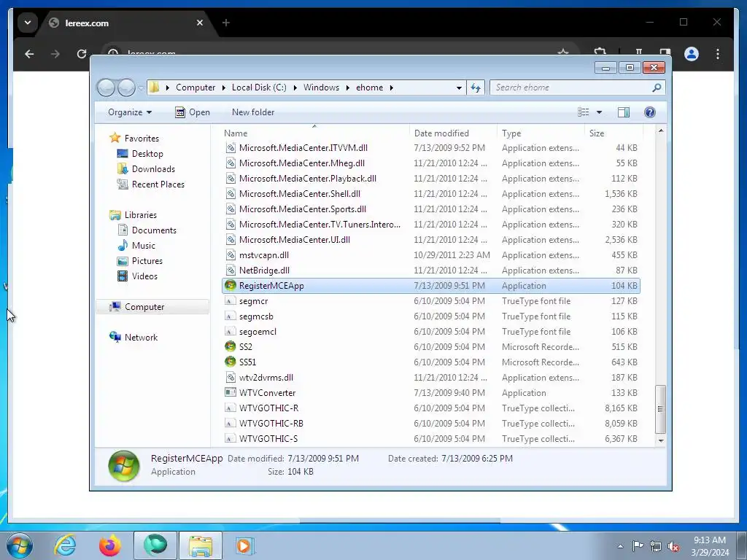Select segmcr font file icon
This screenshot has height=560, width=747.
click(x=230, y=301)
